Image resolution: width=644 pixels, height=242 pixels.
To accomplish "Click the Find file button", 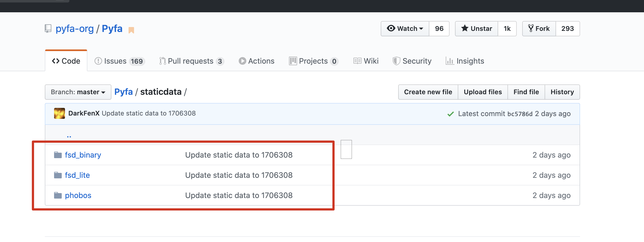I will (x=526, y=92).
